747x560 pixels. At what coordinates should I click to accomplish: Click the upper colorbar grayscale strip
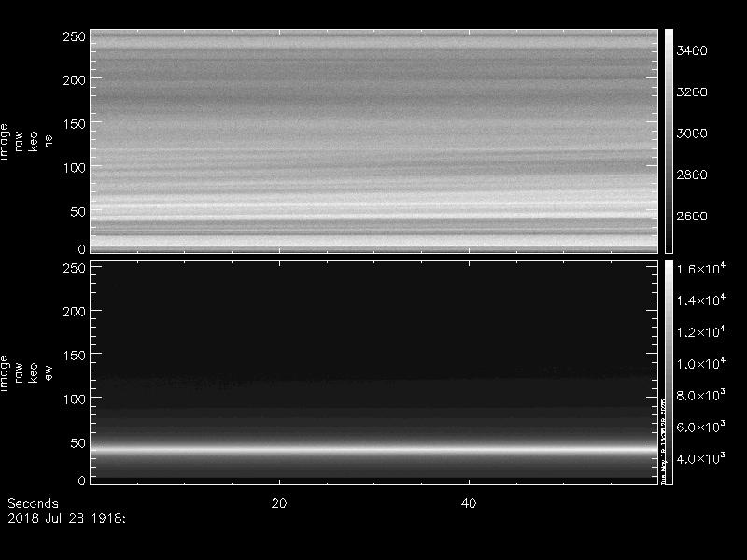pos(669,141)
